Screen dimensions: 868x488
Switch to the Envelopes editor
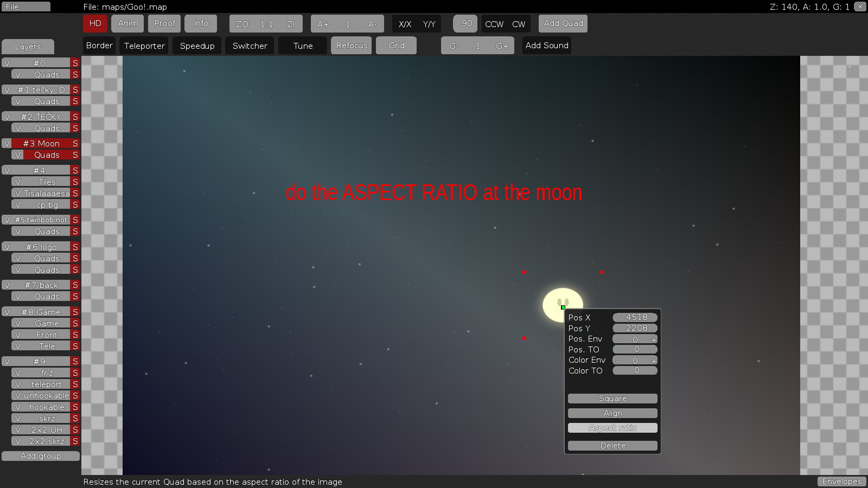click(841, 481)
